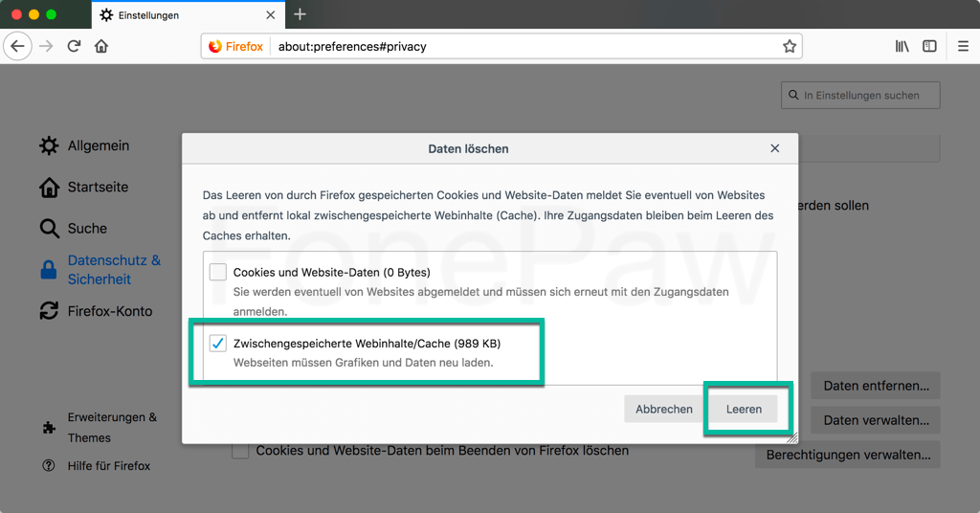
Task: Click the Startseite house icon in sidebar
Action: (49, 187)
